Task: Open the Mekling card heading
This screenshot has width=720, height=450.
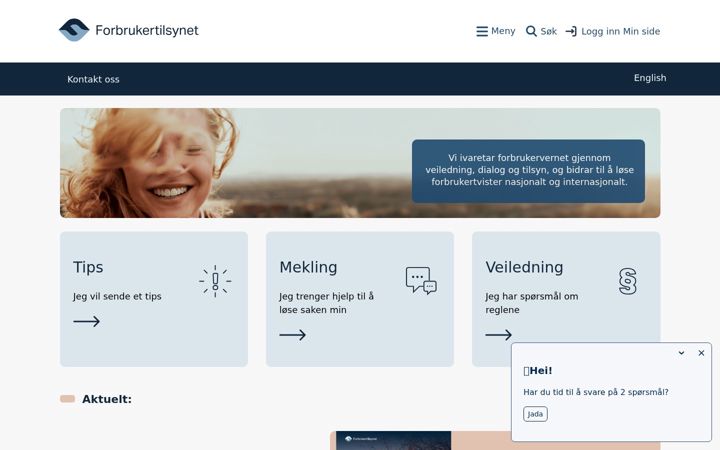Action: (x=308, y=267)
